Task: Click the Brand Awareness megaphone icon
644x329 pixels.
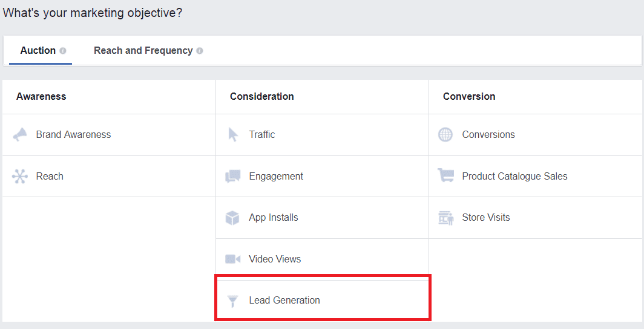Action: [20, 135]
